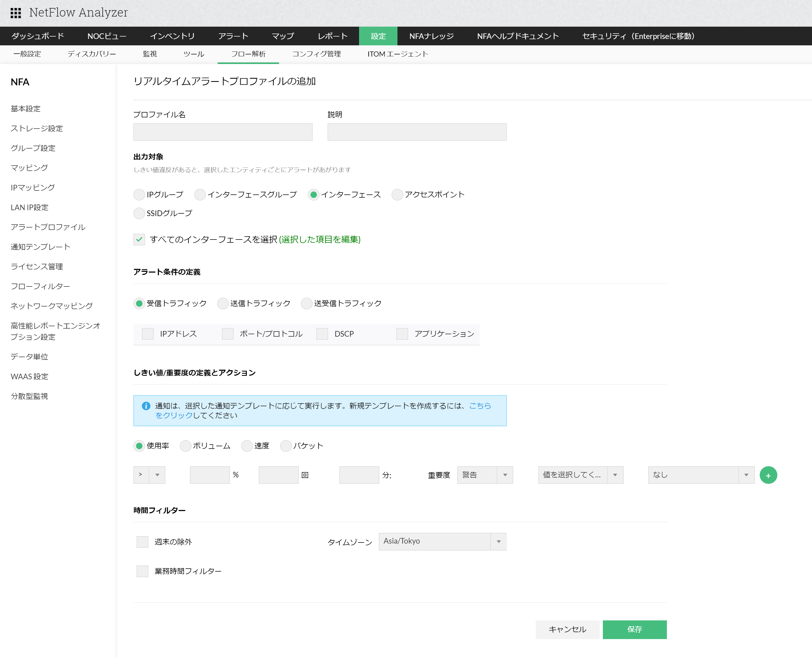Choose the IPグループ radio option

[139, 195]
